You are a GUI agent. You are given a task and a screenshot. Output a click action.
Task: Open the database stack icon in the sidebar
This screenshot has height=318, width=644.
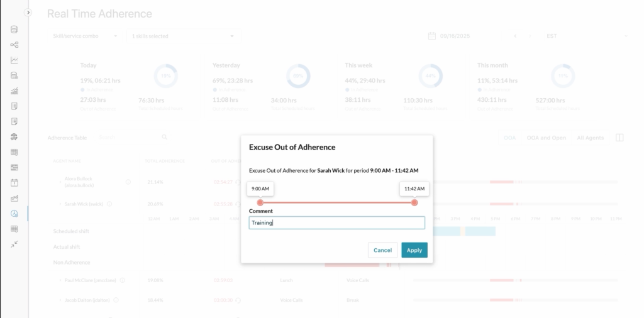14,30
